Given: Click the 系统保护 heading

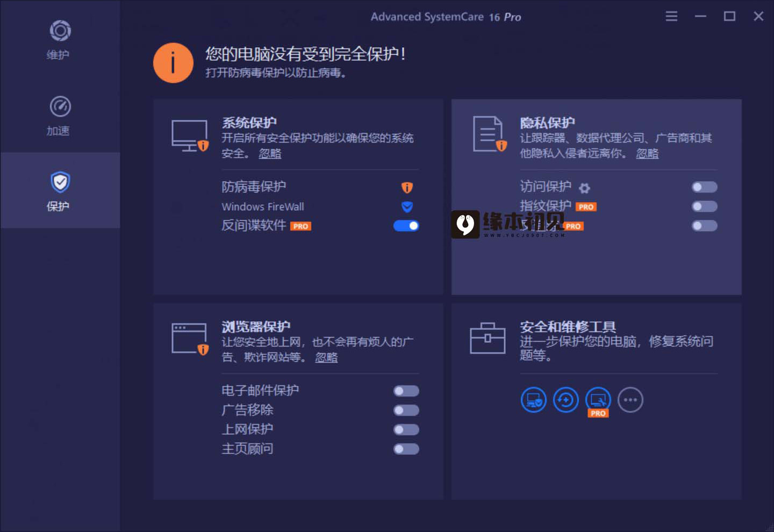Looking at the screenshot, I should (x=249, y=123).
